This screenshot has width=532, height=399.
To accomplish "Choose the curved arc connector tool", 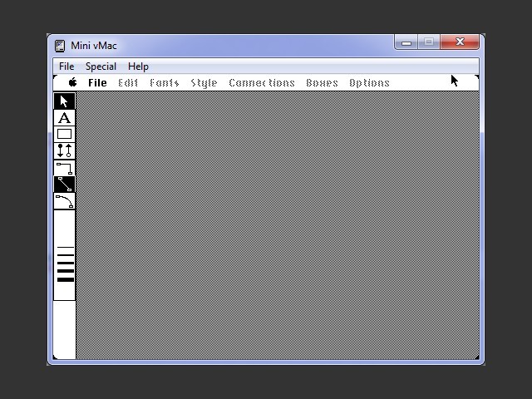I will 64,201.
